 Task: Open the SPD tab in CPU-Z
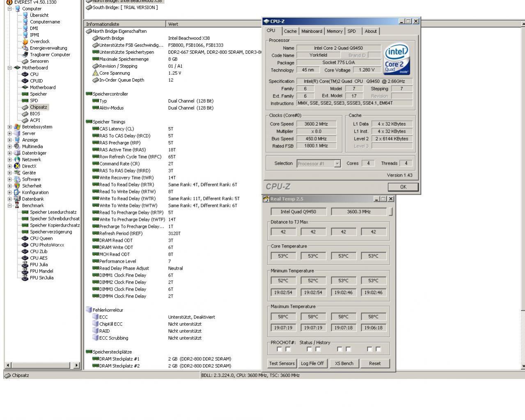click(352, 31)
